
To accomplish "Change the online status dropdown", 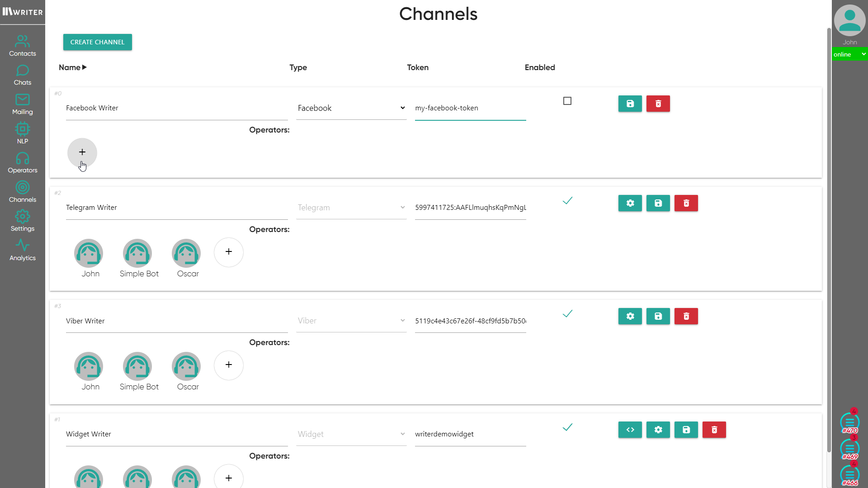I will [x=850, y=54].
